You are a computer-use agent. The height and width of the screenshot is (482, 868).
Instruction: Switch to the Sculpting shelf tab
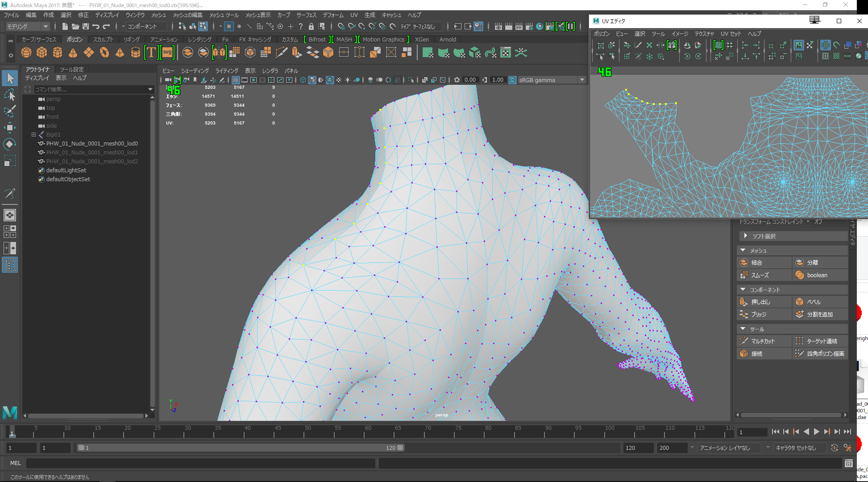click(103, 39)
